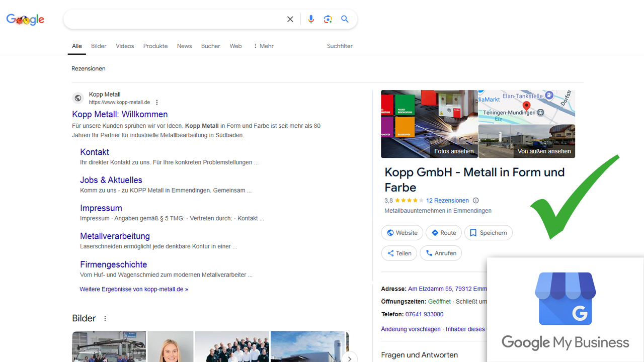Image resolution: width=644 pixels, height=362 pixels.
Task: Expand the Mehr dropdown menu
Action: click(263, 46)
